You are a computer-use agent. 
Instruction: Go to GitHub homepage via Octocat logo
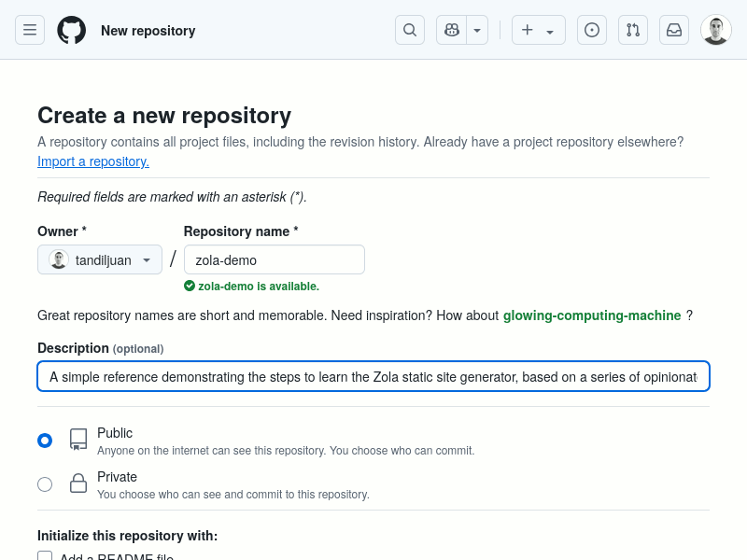(x=72, y=30)
